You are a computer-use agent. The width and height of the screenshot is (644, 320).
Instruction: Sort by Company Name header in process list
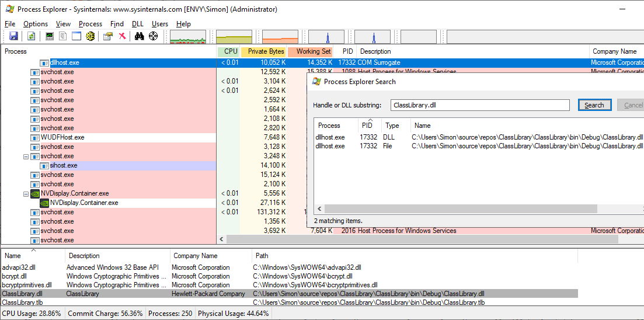pos(617,51)
